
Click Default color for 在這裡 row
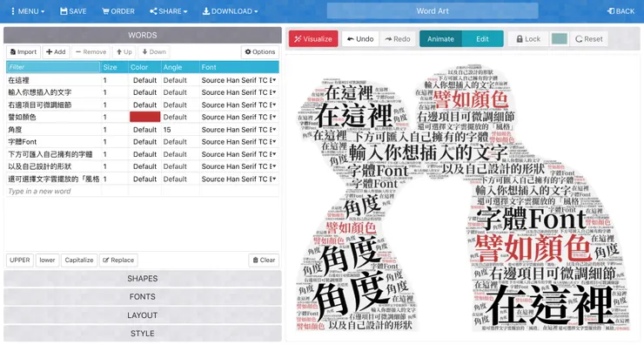click(144, 80)
